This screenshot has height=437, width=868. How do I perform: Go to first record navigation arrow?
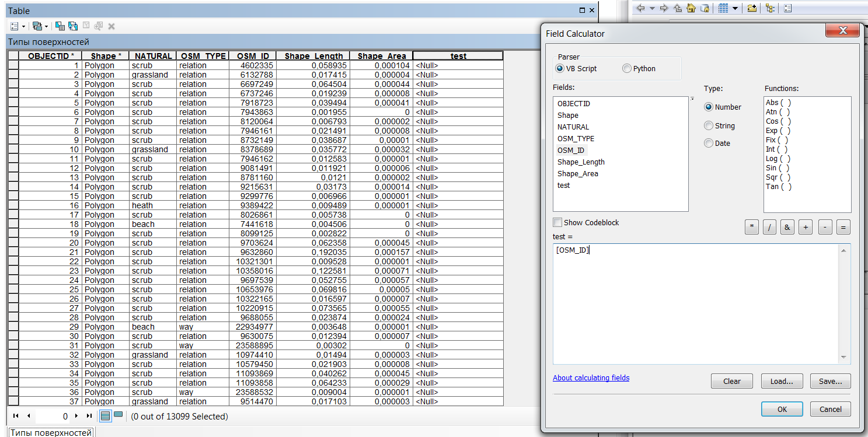click(16, 416)
